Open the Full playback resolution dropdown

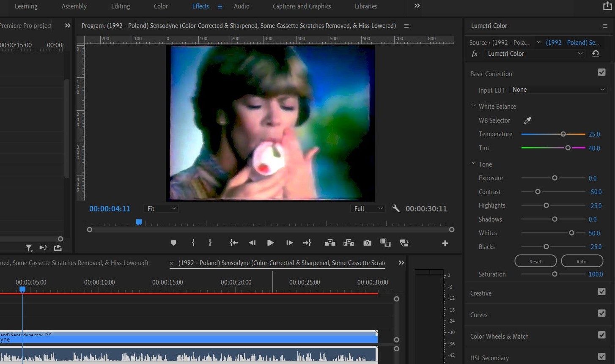(x=368, y=209)
